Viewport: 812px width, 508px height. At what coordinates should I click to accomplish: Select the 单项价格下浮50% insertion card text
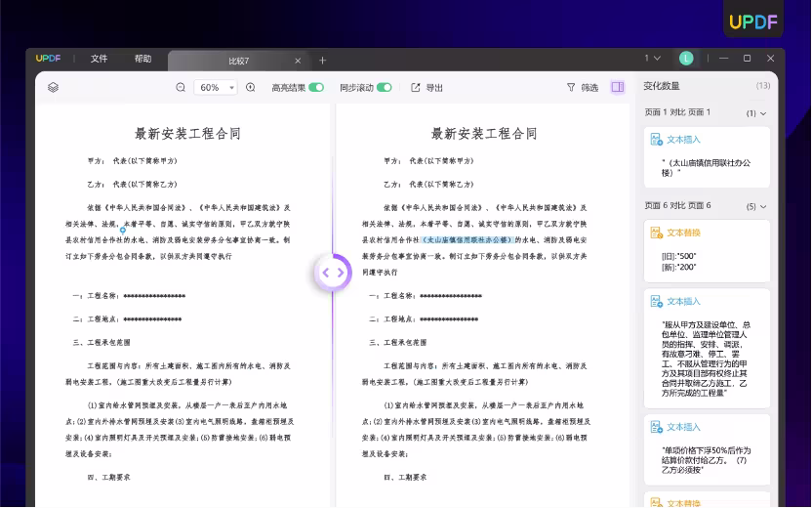(706, 460)
